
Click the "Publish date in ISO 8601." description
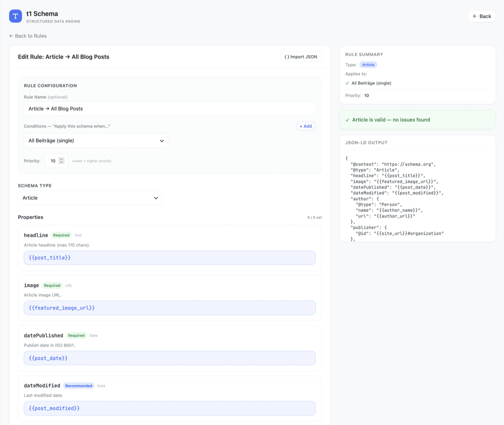click(49, 346)
